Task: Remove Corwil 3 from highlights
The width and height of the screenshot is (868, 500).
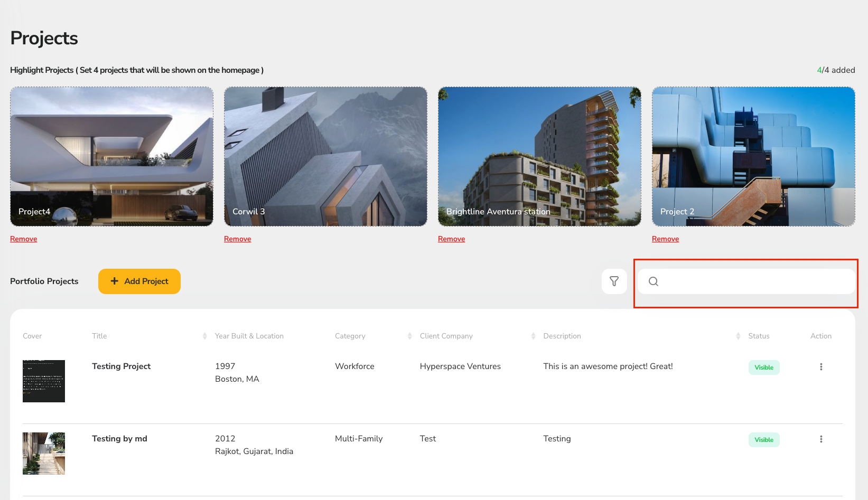Action: tap(238, 239)
